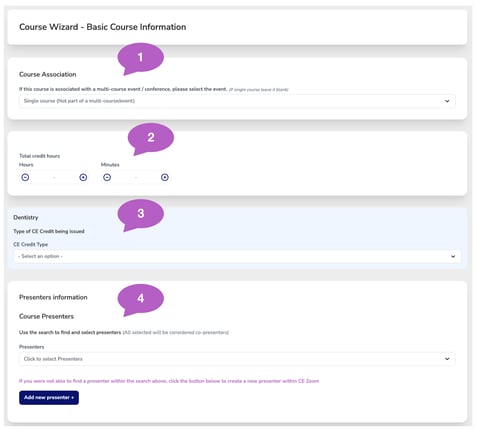Open the CE Credit Type dropdown
The width and height of the screenshot is (478, 430).
[237, 256]
